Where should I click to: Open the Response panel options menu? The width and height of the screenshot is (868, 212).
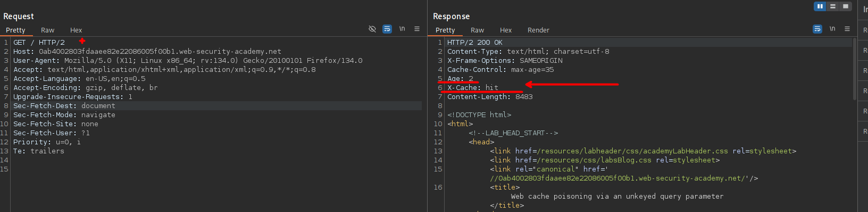(847, 29)
